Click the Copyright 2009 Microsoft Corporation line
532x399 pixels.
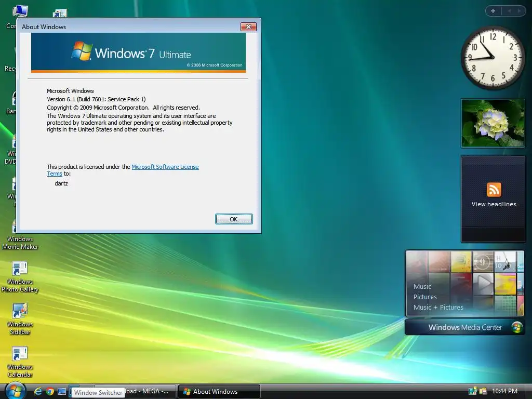[x=123, y=108]
